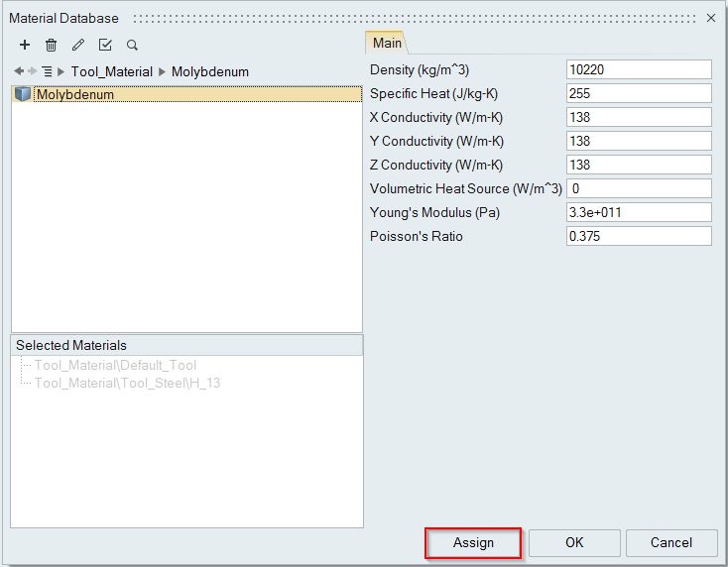Expand the arrow before Molybdenum breadcrumb
Screen dimensions: 728x567
click(163, 71)
